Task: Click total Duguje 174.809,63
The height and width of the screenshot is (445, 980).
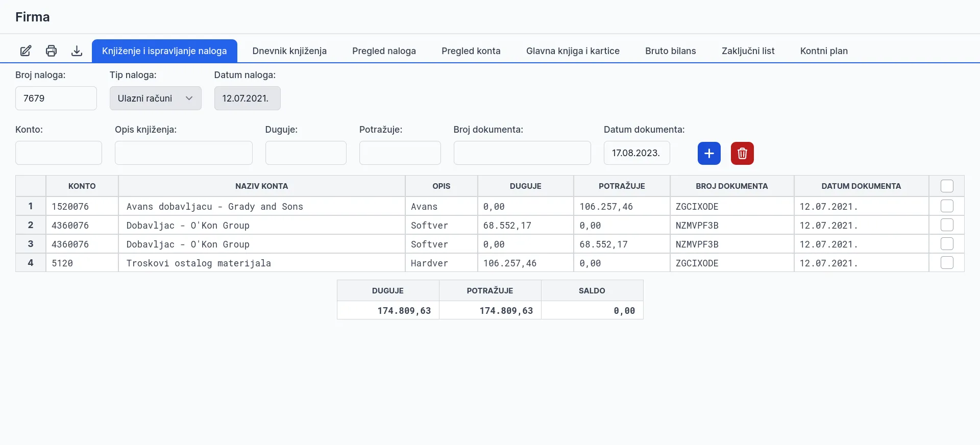Action: 388,310
